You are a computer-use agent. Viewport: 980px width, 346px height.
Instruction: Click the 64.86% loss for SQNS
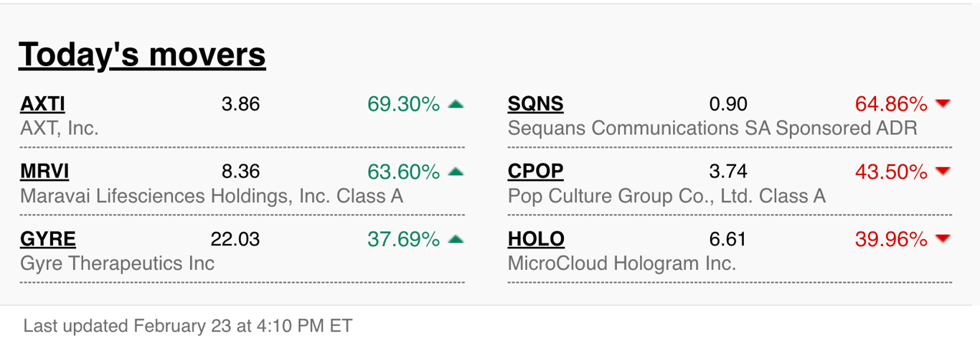pos(891,105)
